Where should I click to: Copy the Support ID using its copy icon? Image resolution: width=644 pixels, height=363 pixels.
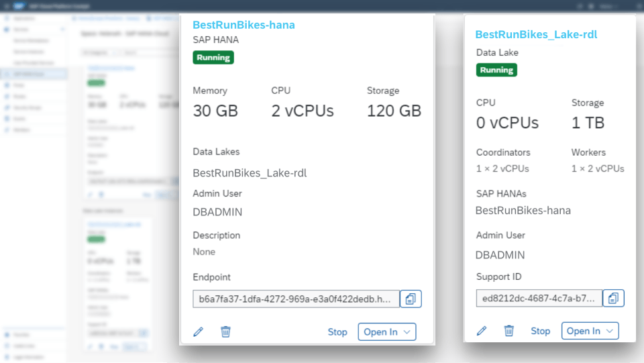click(x=613, y=298)
